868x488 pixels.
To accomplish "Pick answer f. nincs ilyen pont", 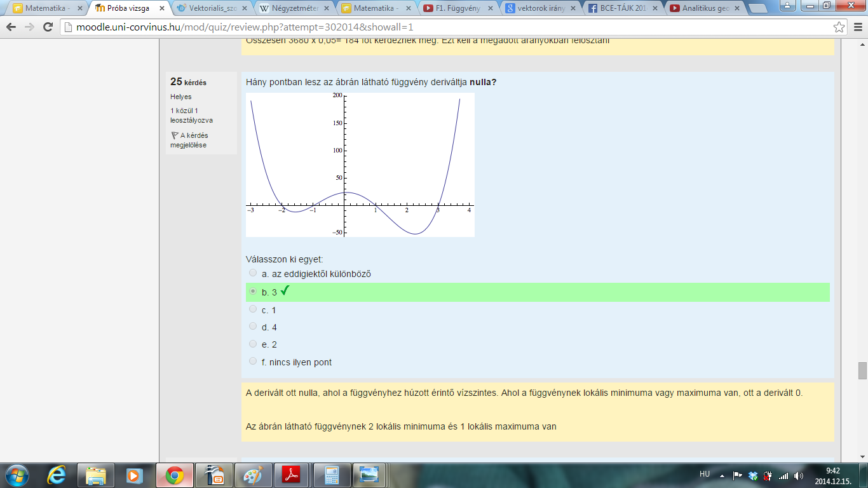I will click(x=253, y=362).
